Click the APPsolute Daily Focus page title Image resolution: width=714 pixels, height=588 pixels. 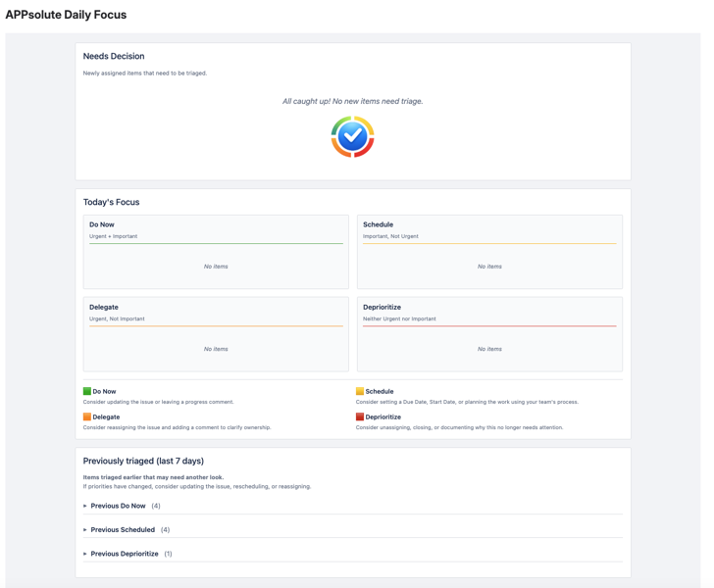66,15
